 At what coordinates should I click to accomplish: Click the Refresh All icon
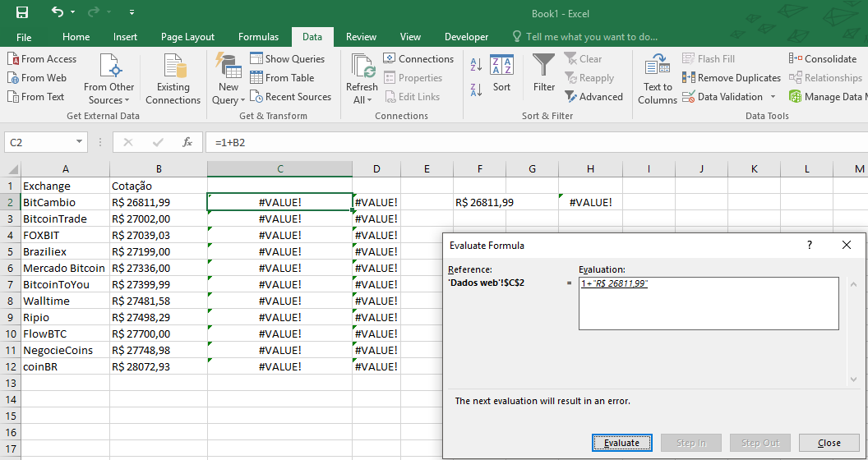pos(362,66)
